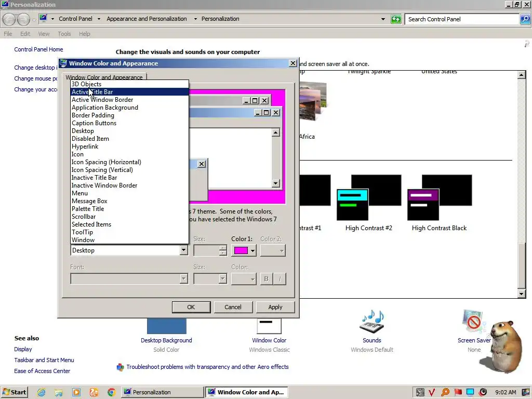Screen dimensions: 532x399
Task: Click Cancel in the dialog
Action: coord(233,307)
